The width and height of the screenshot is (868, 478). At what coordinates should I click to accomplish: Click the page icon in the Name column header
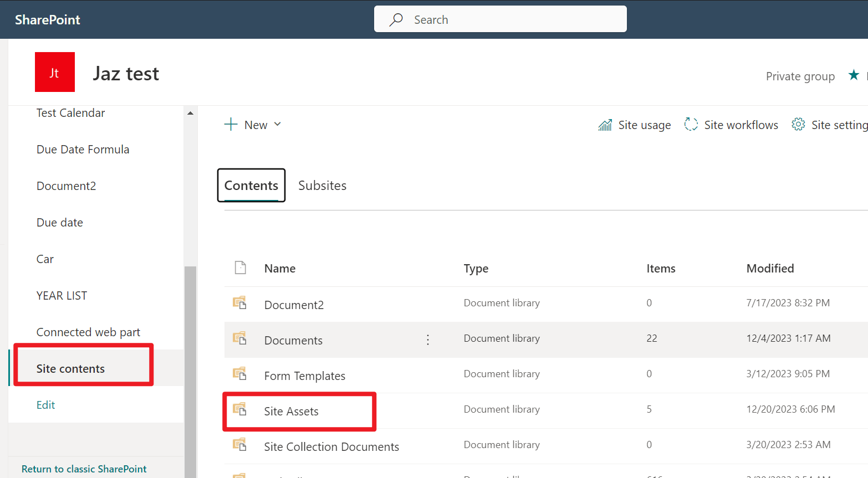[x=240, y=267]
